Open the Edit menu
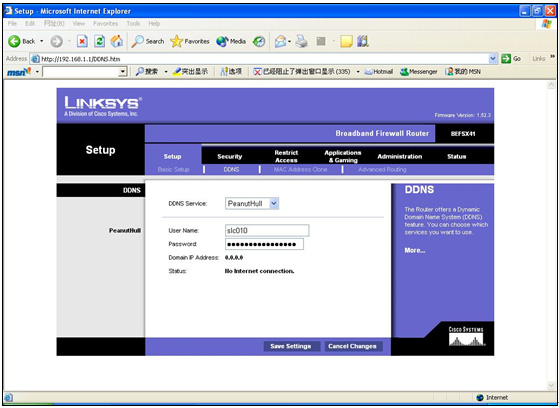 pyautogui.click(x=30, y=24)
